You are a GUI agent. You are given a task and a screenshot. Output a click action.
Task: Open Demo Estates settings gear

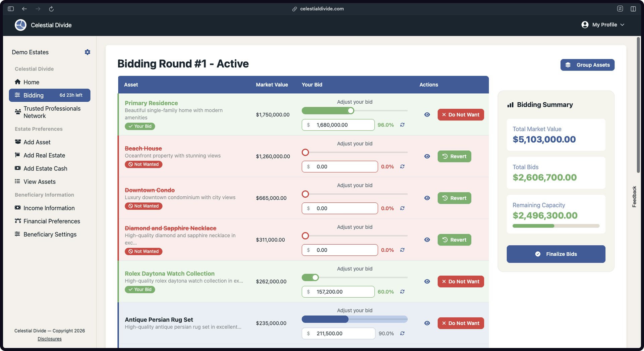tap(87, 52)
